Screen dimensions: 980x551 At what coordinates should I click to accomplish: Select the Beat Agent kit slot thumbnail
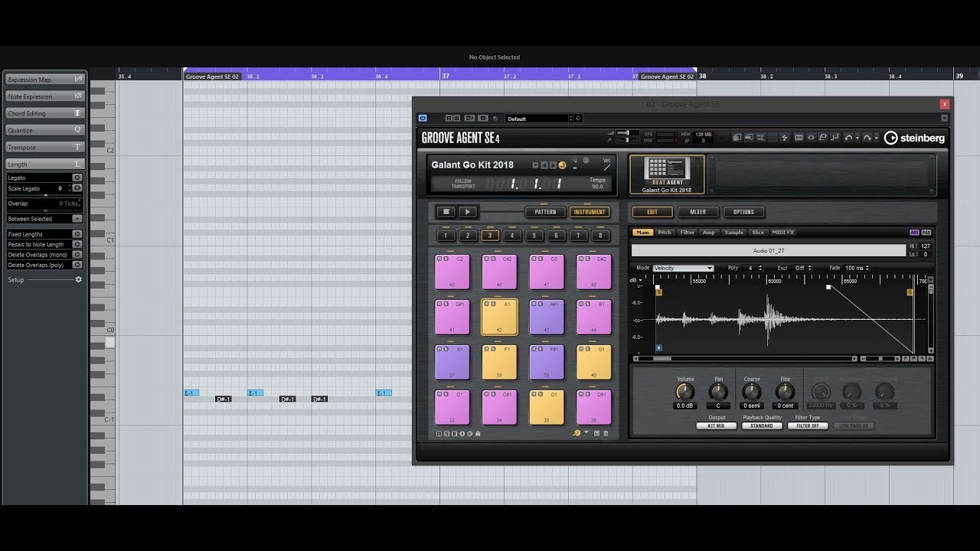(667, 174)
